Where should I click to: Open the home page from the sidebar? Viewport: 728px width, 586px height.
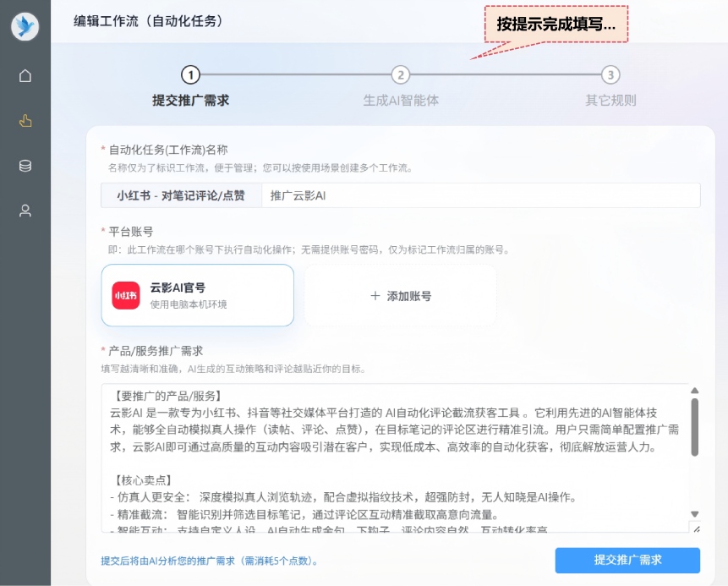25,75
